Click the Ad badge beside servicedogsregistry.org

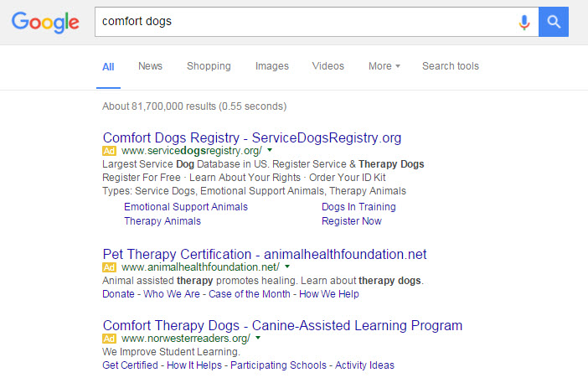click(x=109, y=151)
